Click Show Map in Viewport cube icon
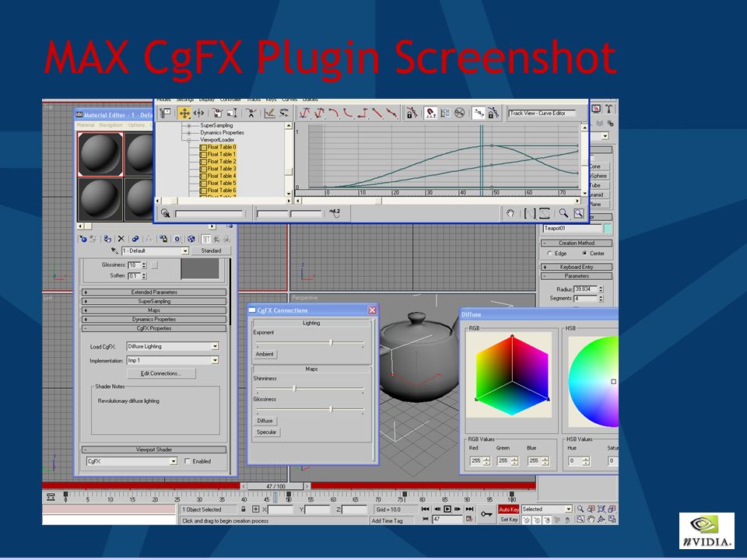 (191, 239)
